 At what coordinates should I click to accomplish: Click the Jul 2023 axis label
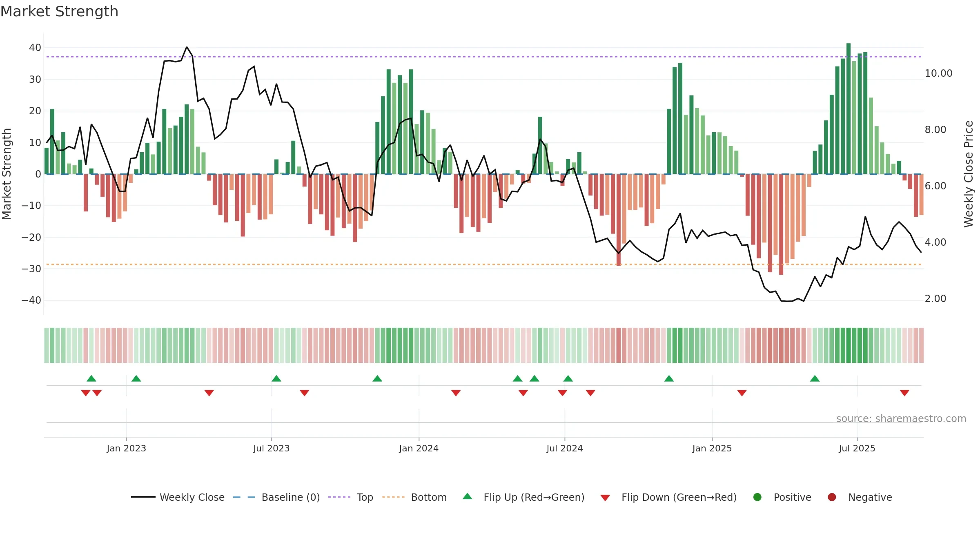[271, 448]
